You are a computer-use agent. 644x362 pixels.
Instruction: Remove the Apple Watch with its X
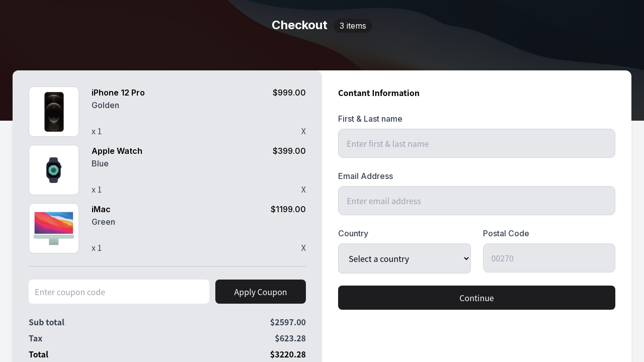pos(303,190)
